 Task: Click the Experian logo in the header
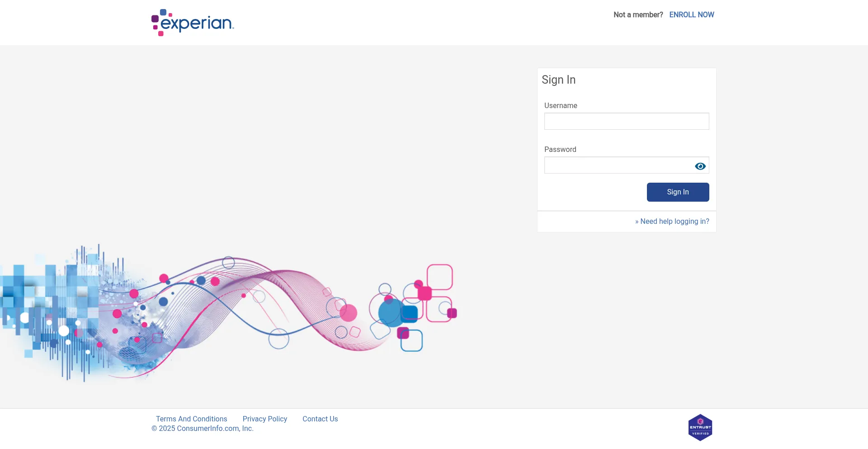[x=193, y=23]
